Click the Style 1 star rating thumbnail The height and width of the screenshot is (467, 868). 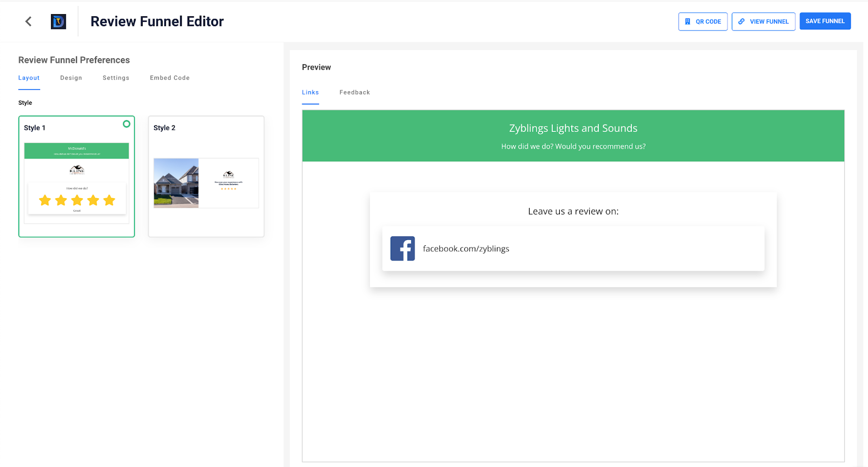point(77,200)
